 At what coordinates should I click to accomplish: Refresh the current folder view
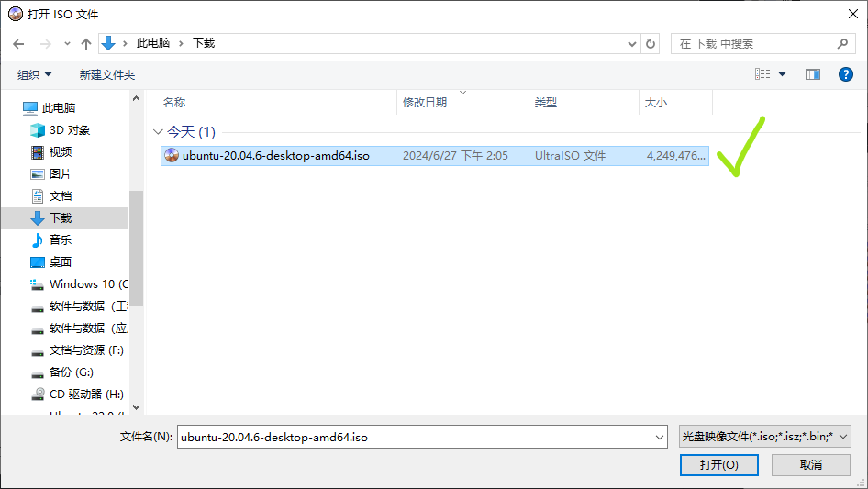[651, 43]
